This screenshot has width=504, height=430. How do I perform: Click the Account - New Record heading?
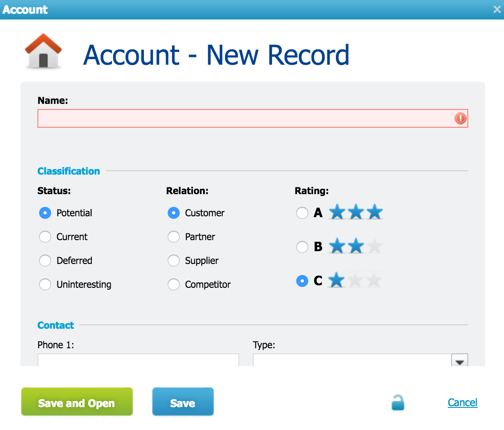pyautogui.click(x=216, y=55)
